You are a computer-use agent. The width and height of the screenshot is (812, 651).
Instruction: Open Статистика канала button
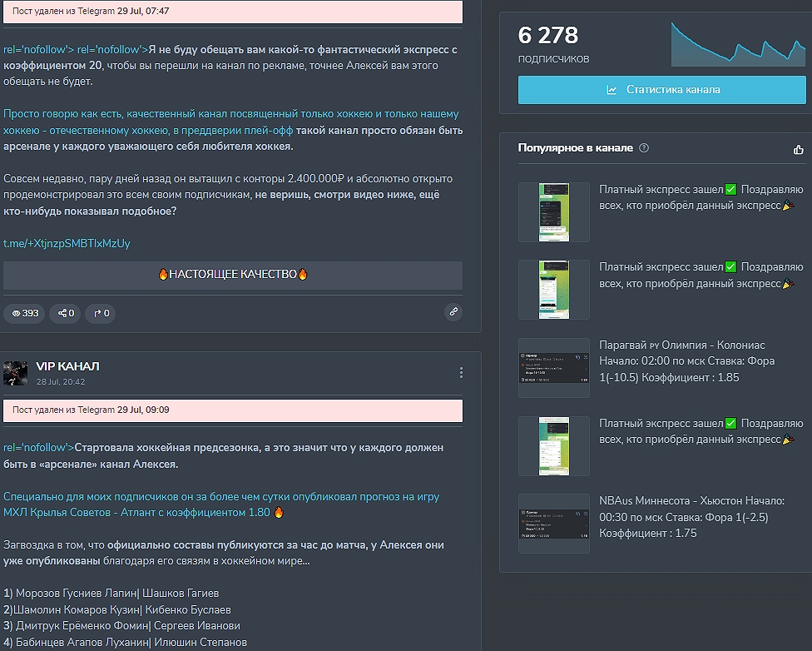click(661, 90)
